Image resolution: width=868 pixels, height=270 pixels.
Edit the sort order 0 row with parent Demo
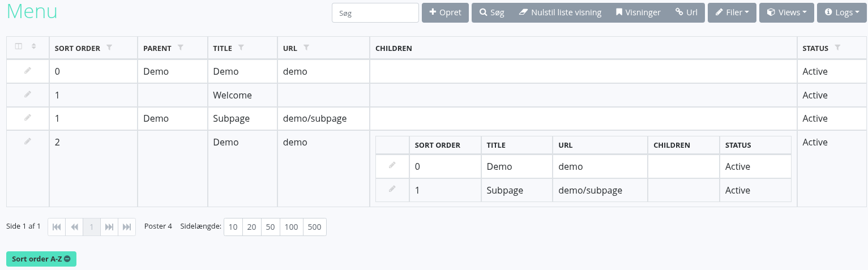(28, 70)
